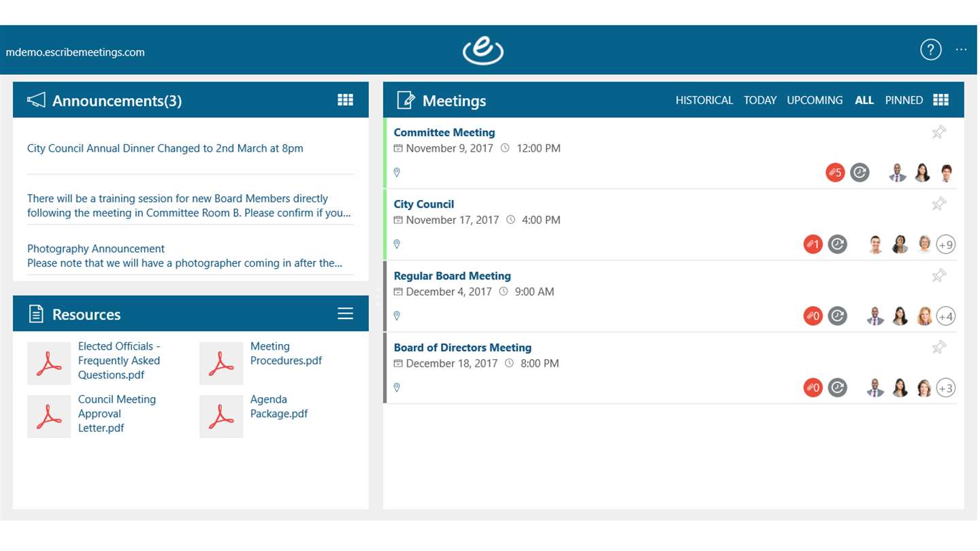Switch Meetings panel to grid view
Image resolution: width=980 pixels, height=551 pixels.
[941, 100]
